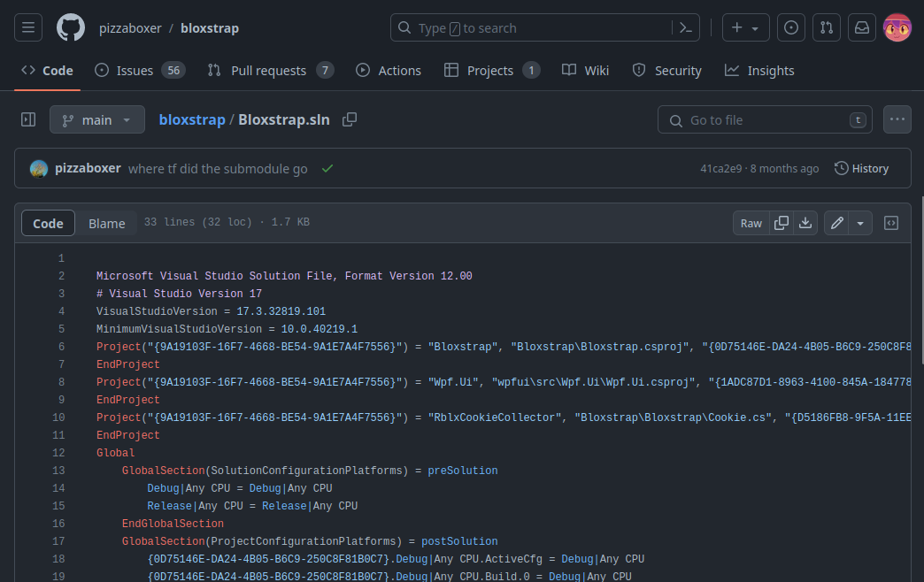Viewport: 924px width, 582px height.
Task: Switch to Blame view
Action: pos(106,224)
